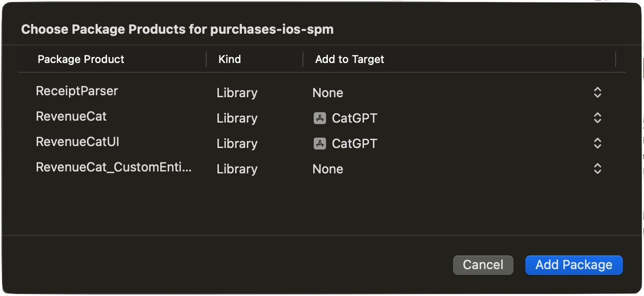Click the CatGPT icon next to RevenueCatUI

(x=320, y=143)
